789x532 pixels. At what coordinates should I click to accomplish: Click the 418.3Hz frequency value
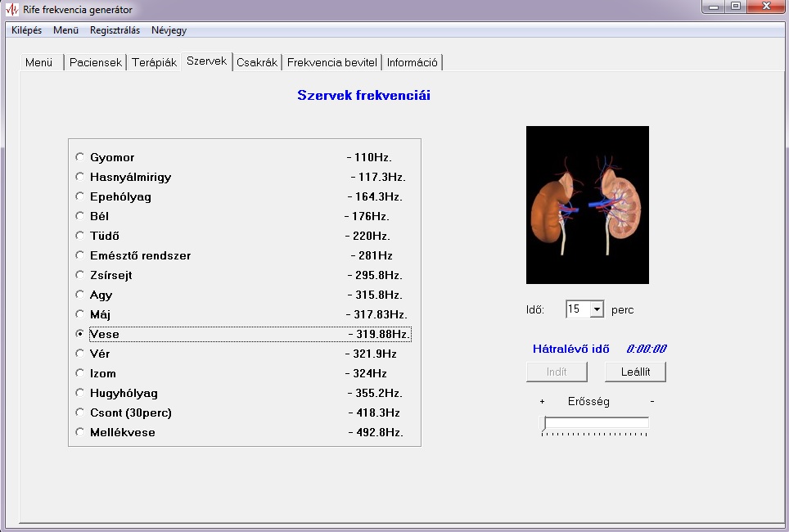click(374, 413)
